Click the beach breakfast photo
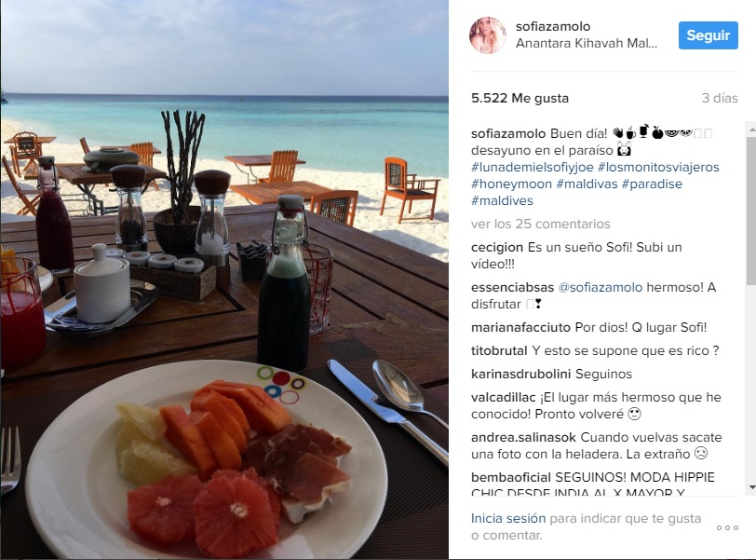This screenshot has height=560, width=756. (224, 280)
